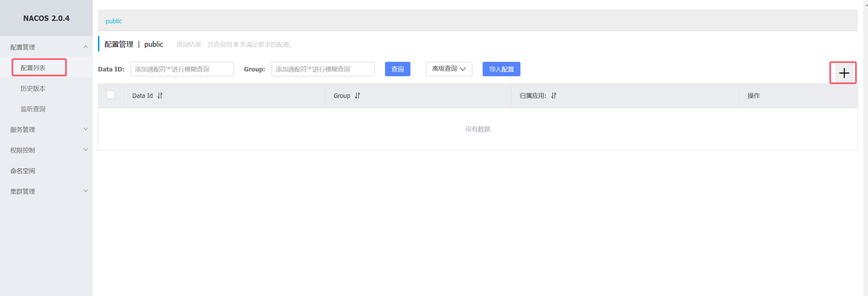This screenshot has width=868, height=296.
Task: Open the 命名空间 namespace page
Action: tap(23, 171)
